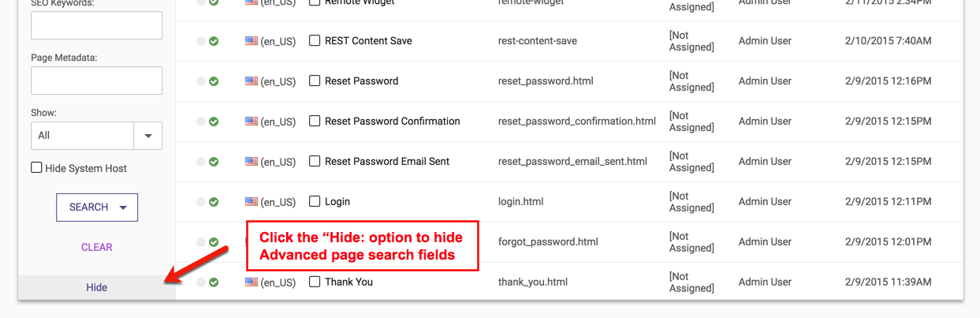Check the REST Content Save page checkbox
The height and width of the screenshot is (318, 980).
[315, 41]
